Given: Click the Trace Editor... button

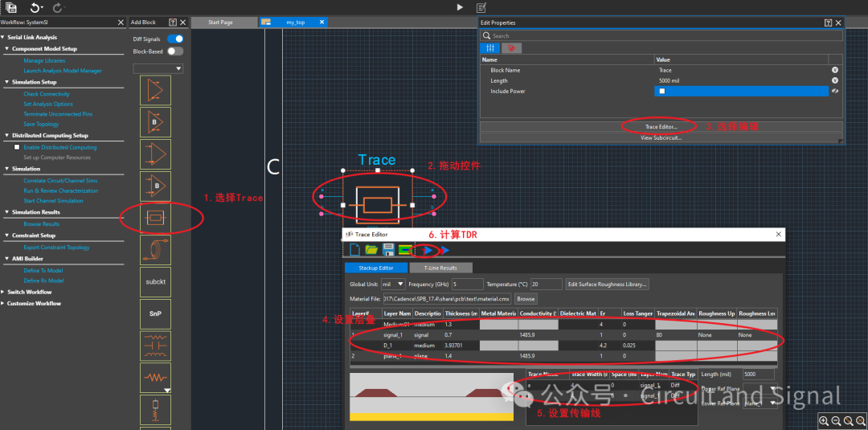Looking at the screenshot, I should click(661, 127).
